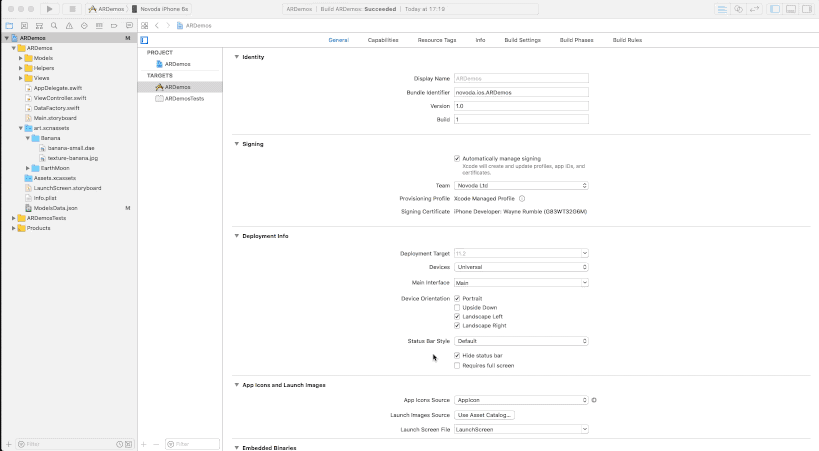Switch to the Capabilities tab
This screenshot has height=451, width=819.
383,40
